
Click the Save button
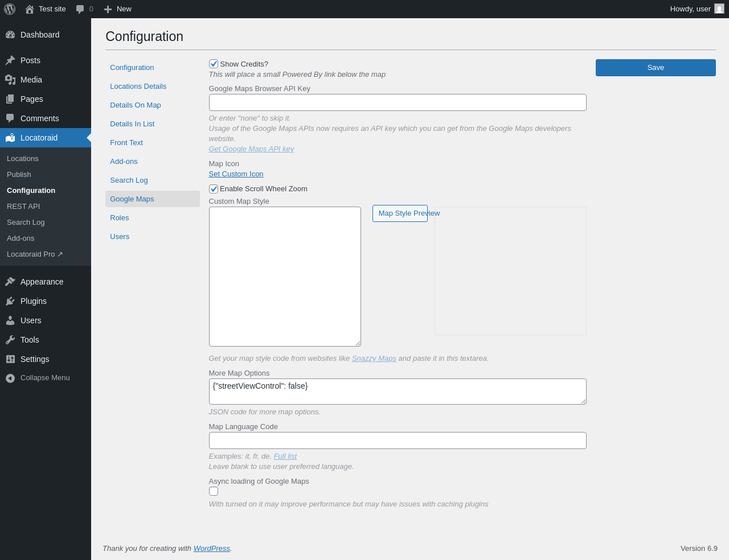tap(656, 68)
